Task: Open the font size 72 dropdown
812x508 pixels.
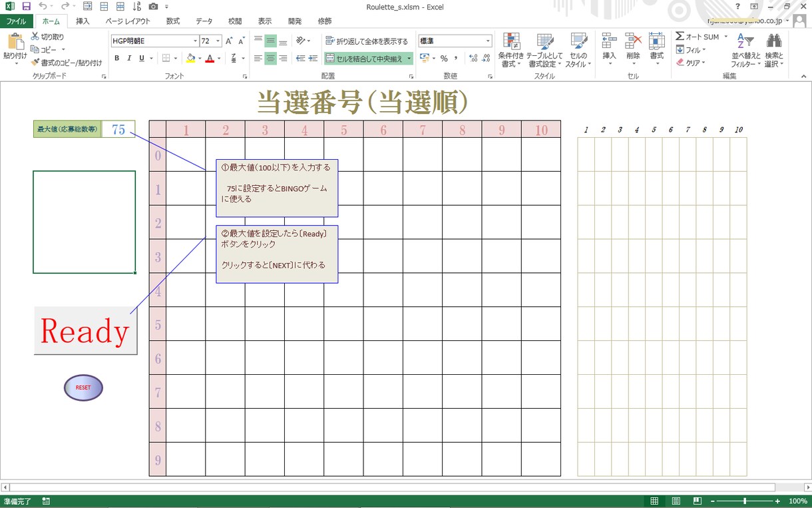Action: point(218,41)
